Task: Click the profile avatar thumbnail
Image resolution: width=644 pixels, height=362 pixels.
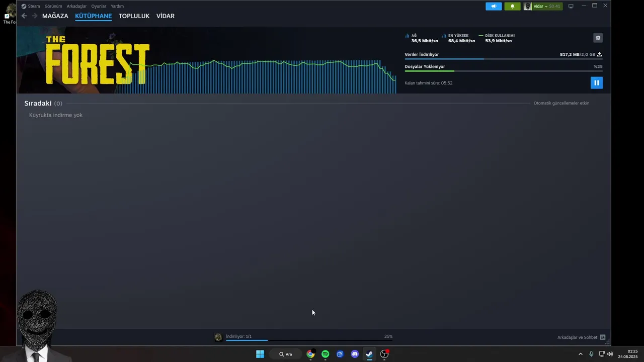Action: pyautogui.click(x=527, y=6)
